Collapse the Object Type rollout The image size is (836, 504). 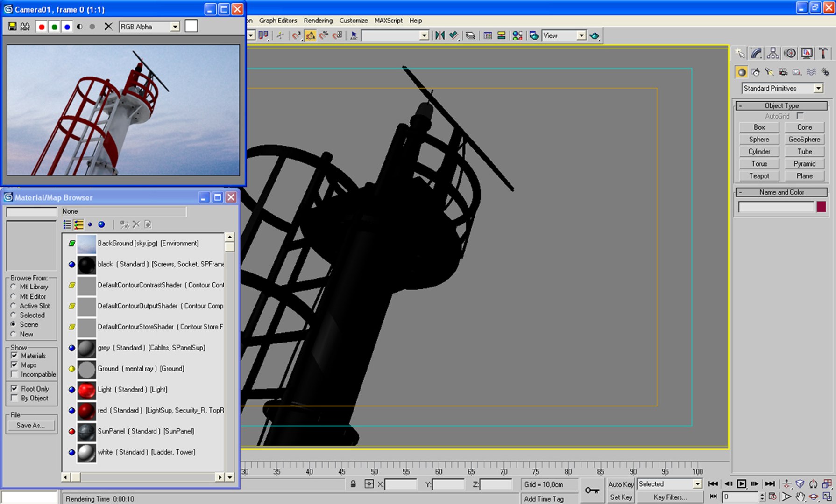781,105
